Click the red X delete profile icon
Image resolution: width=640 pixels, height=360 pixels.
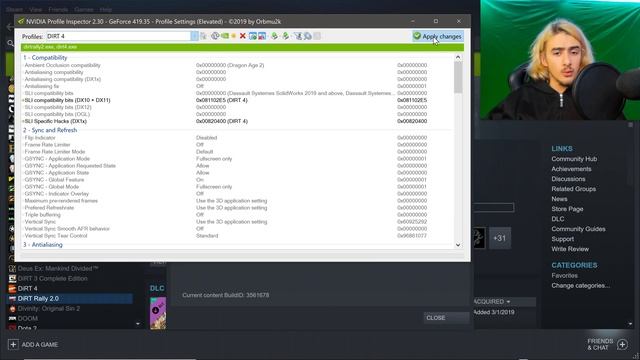click(242, 36)
